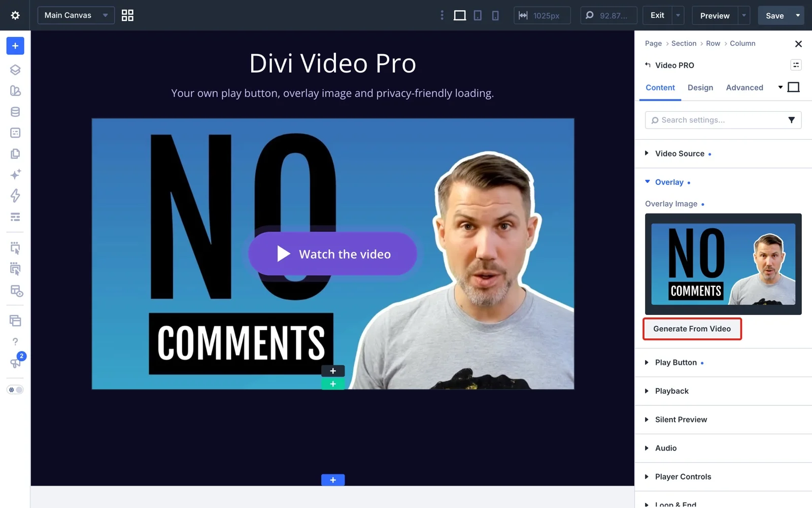Toggle the panel layout square icon next to Advanced
812x508 pixels.
pos(793,87)
